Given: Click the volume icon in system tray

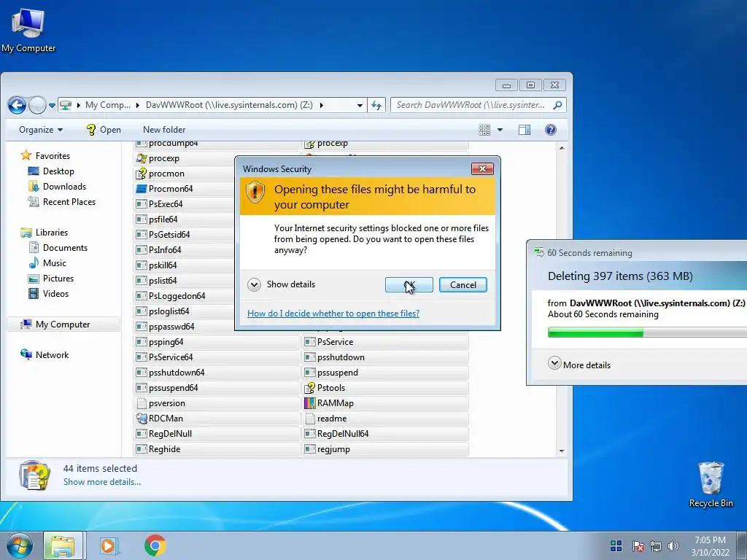Looking at the screenshot, I should (x=673, y=546).
